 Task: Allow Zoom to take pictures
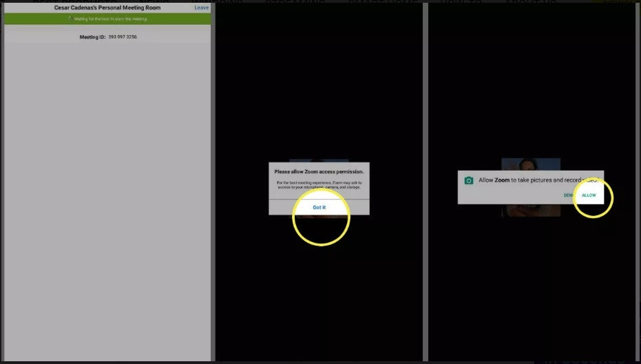pyautogui.click(x=589, y=195)
